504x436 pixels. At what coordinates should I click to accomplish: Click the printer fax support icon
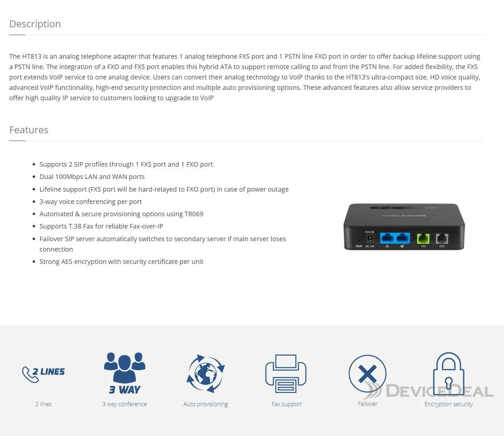[286, 373]
